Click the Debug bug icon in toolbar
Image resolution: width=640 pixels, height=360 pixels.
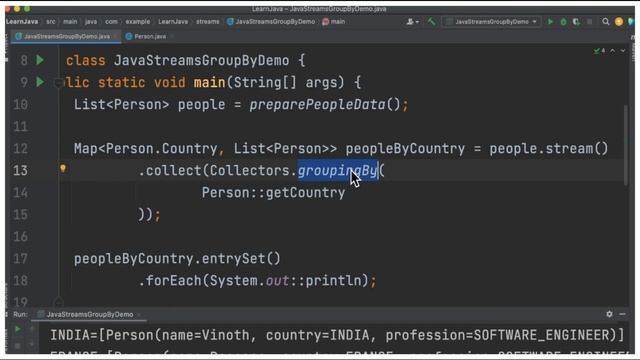tap(563, 22)
